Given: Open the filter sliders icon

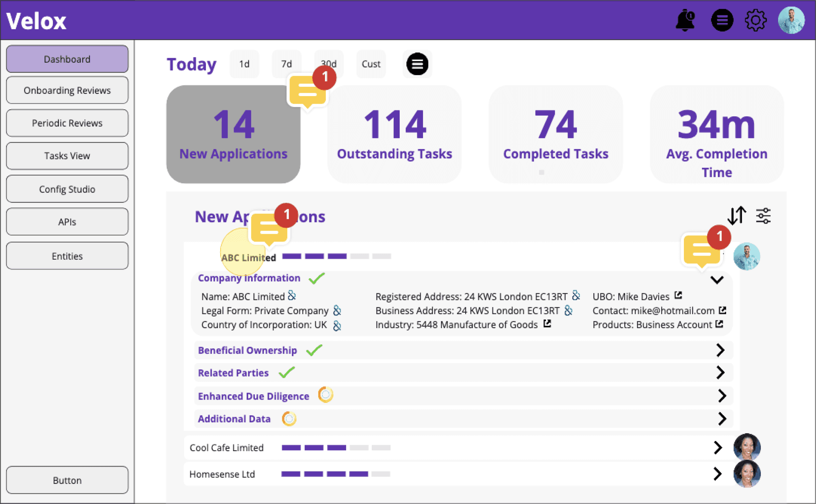Looking at the screenshot, I should coord(763,216).
